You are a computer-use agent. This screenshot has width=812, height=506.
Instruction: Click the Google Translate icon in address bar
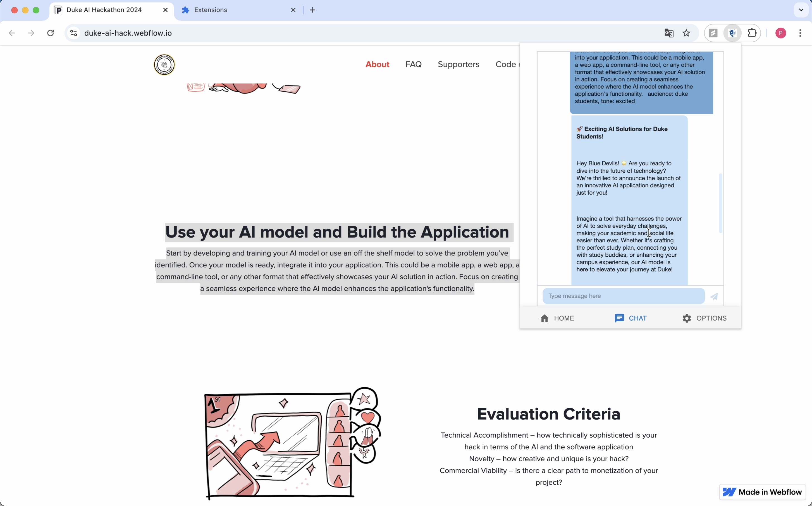coord(668,33)
